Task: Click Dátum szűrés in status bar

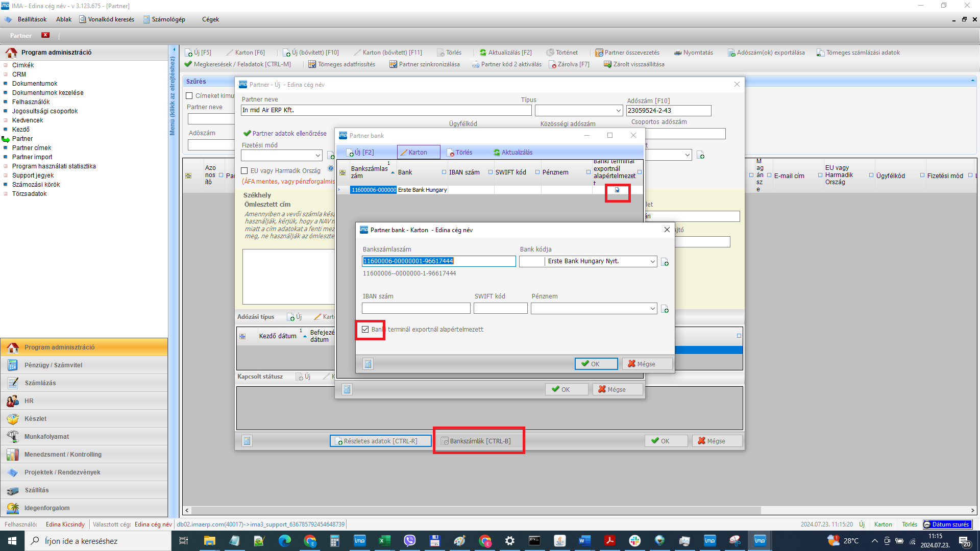Action: pyautogui.click(x=947, y=524)
